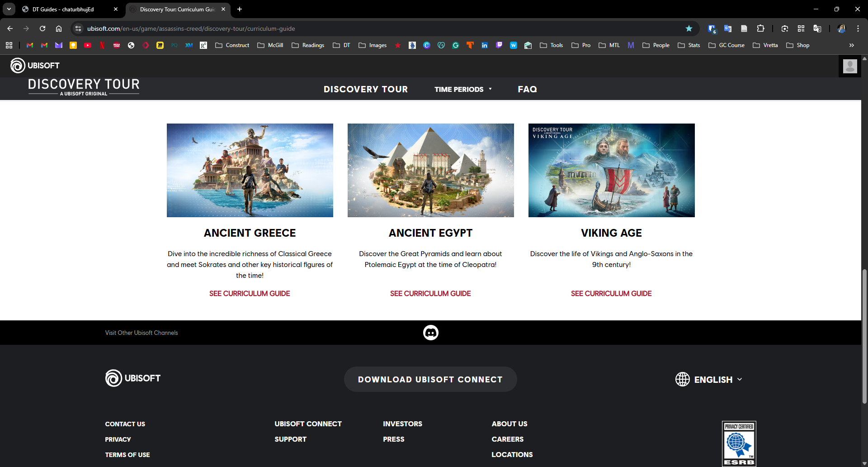Screen dimensions: 868x467
Task: Click the Ubisoft footer logo
Action: tap(133, 378)
